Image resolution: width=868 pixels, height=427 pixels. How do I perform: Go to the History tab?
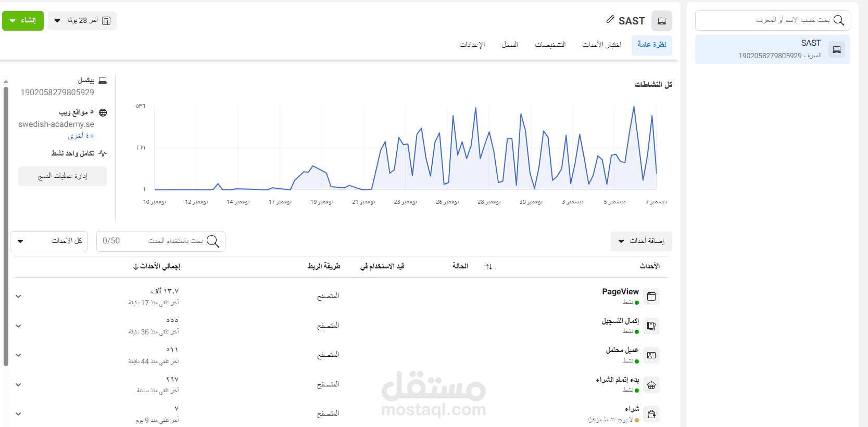click(x=510, y=45)
